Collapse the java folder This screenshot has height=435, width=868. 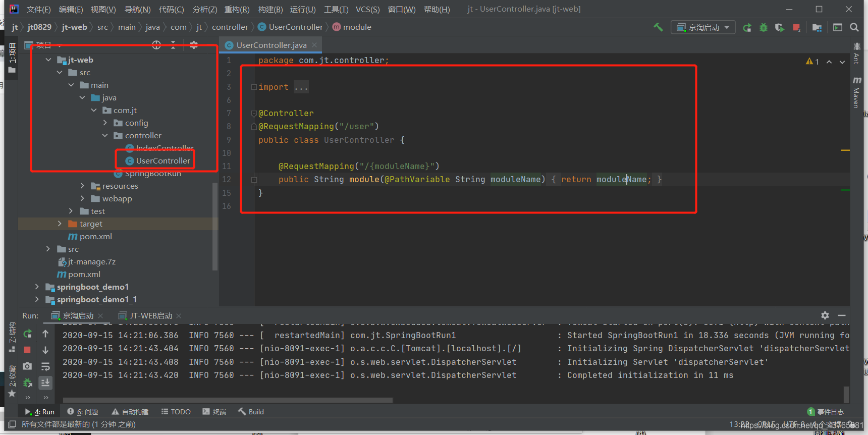pos(82,97)
